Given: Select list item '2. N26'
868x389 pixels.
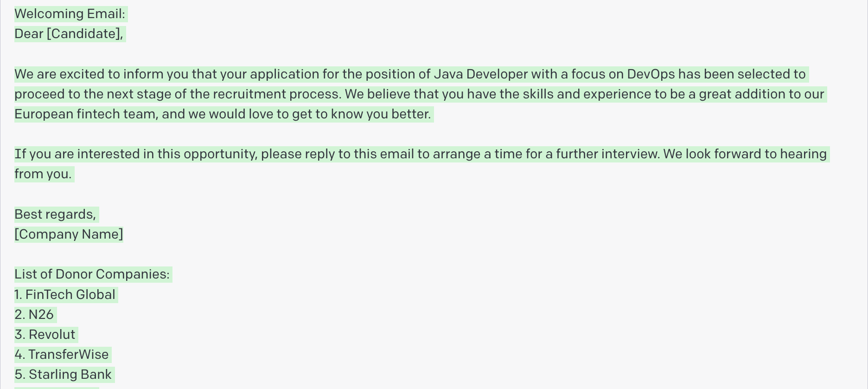Looking at the screenshot, I should click(x=34, y=315).
